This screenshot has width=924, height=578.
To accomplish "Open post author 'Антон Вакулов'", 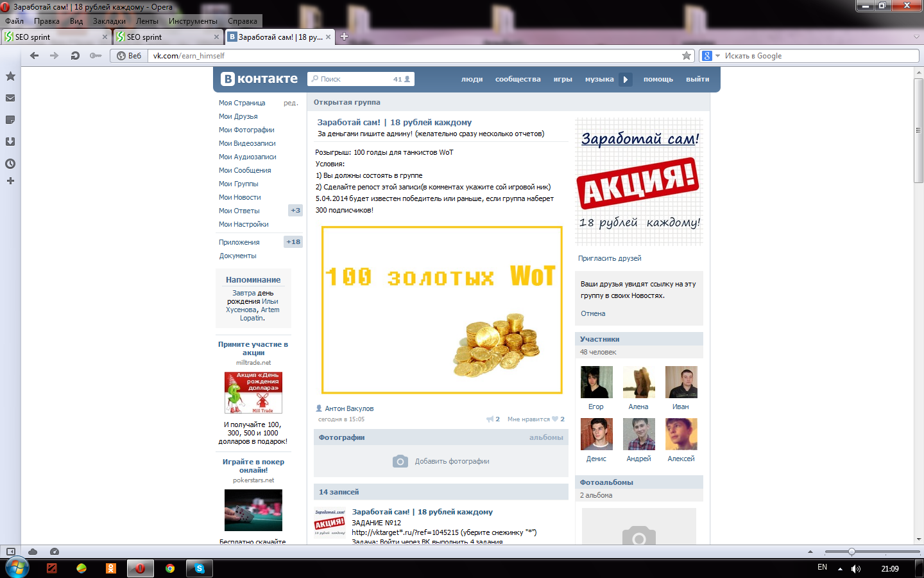I will (x=349, y=409).
